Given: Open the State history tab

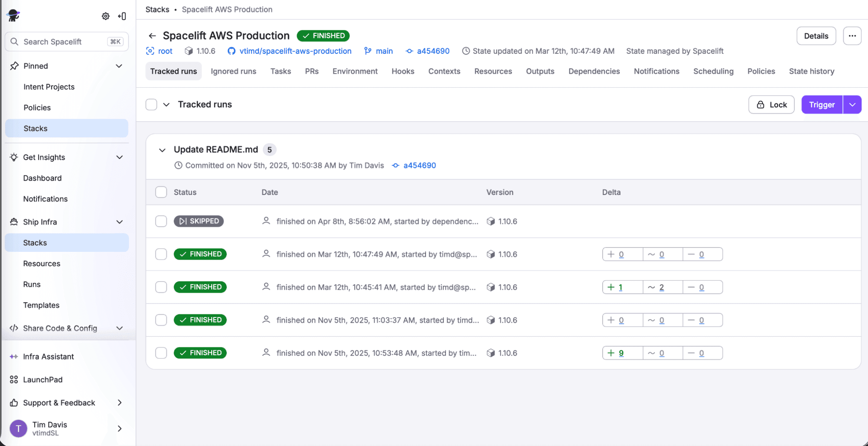Looking at the screenshot, I should coord(812,71).
